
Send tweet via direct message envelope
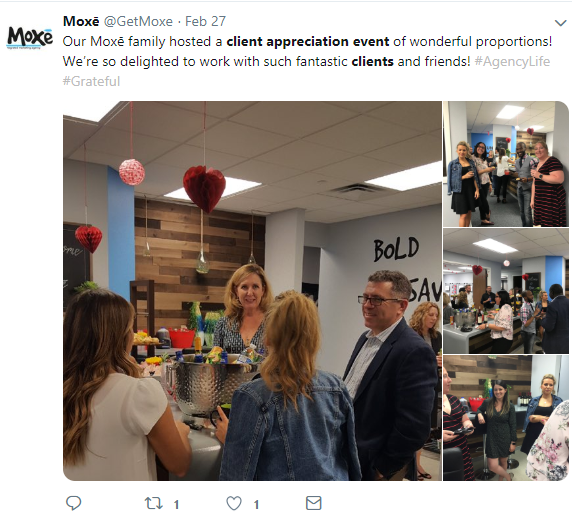(x=313, y=503)
